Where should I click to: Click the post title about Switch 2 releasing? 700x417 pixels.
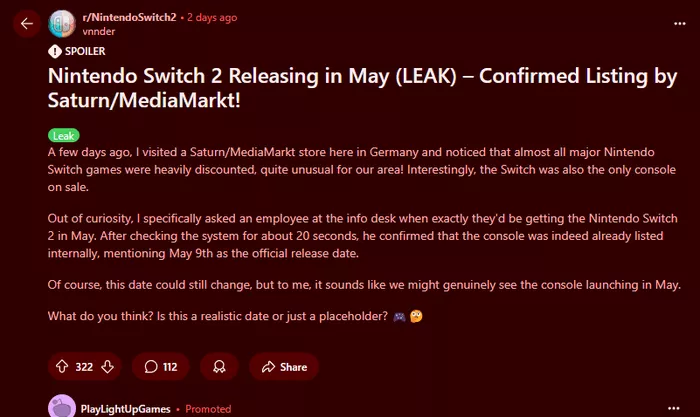tap(362, 88)
